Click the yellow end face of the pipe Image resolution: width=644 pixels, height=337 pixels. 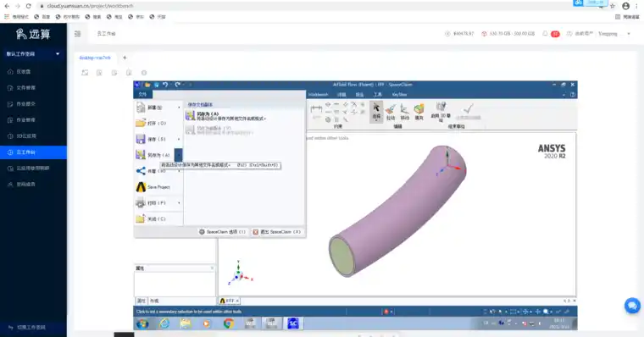pos(341,256)
